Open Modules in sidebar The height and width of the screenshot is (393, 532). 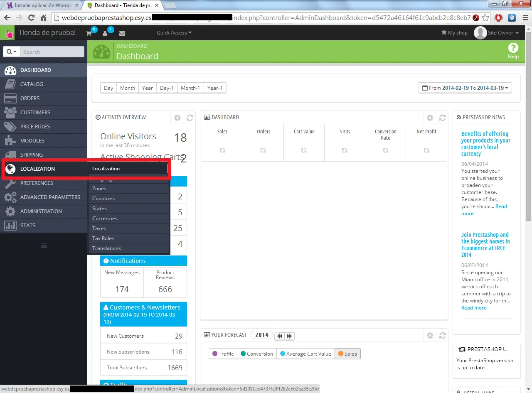click(x=44, y=140)
